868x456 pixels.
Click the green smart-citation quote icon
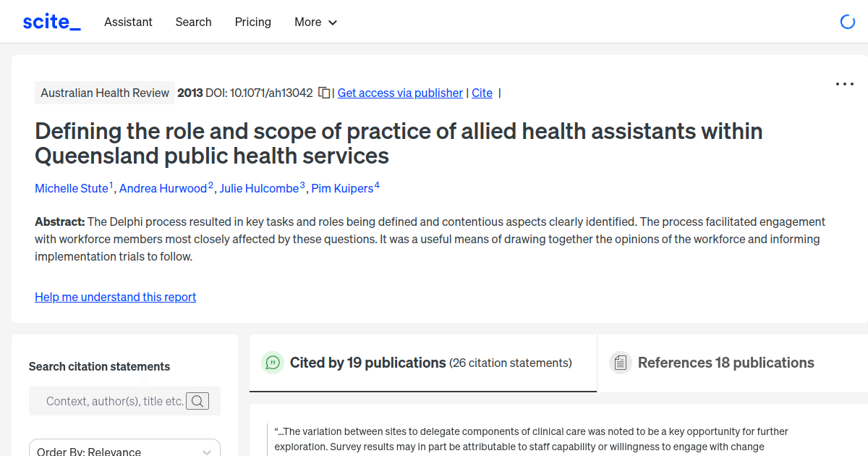point(273,363)
